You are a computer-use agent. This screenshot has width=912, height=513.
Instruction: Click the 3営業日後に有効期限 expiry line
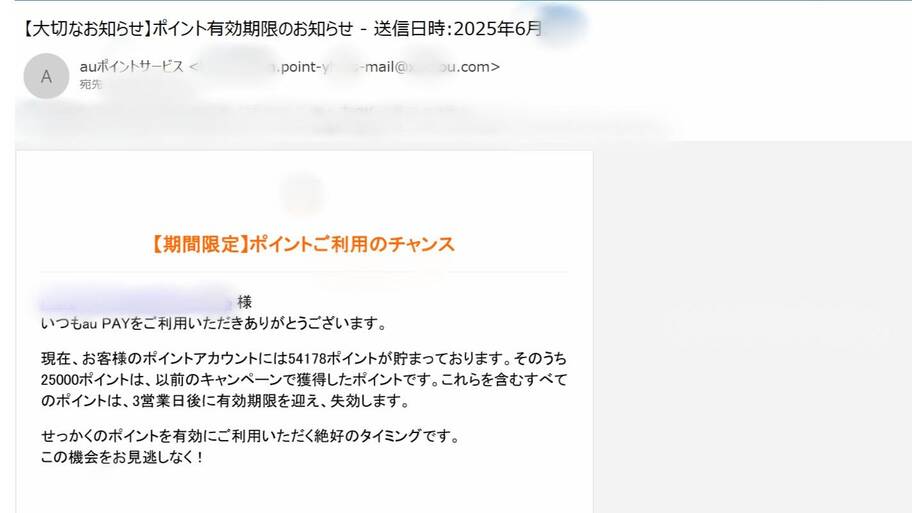[225, 401]
